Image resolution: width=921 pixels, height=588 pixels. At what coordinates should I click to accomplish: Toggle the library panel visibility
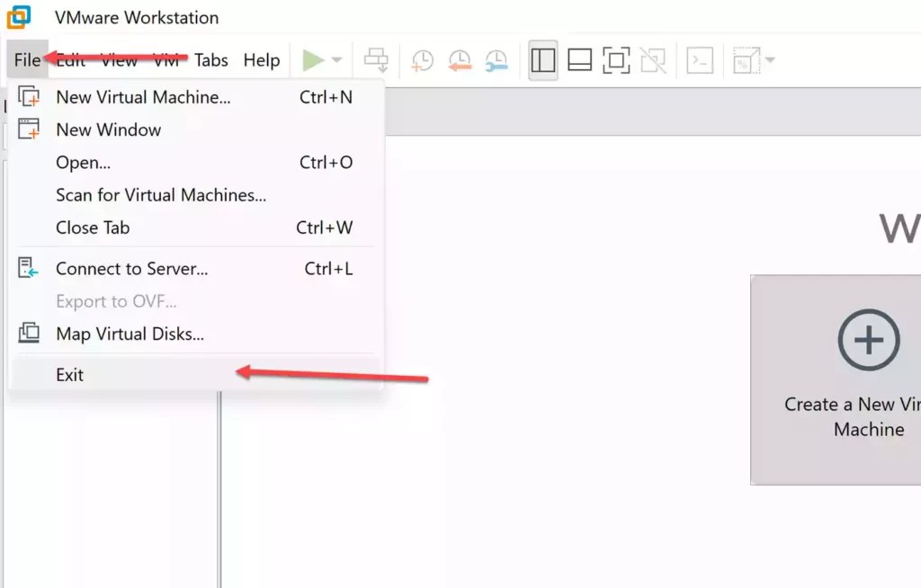[542, 59]
